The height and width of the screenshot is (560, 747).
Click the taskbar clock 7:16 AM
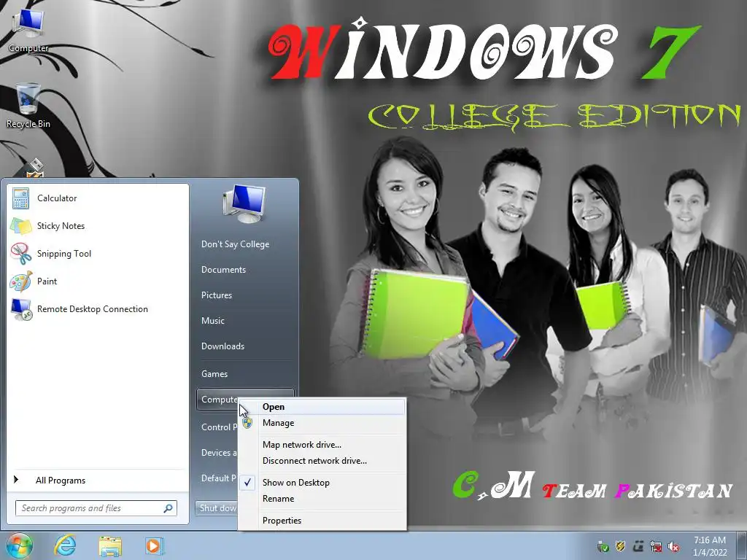coord(709,540)
